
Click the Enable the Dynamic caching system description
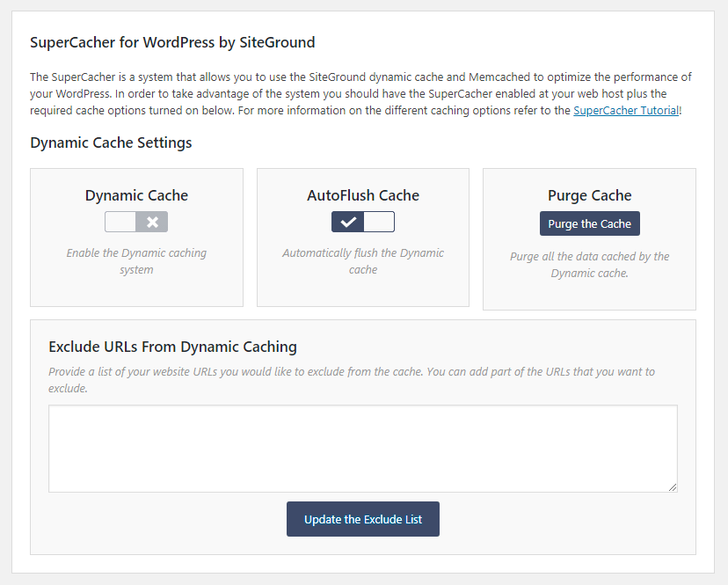(x=136, y=261)
